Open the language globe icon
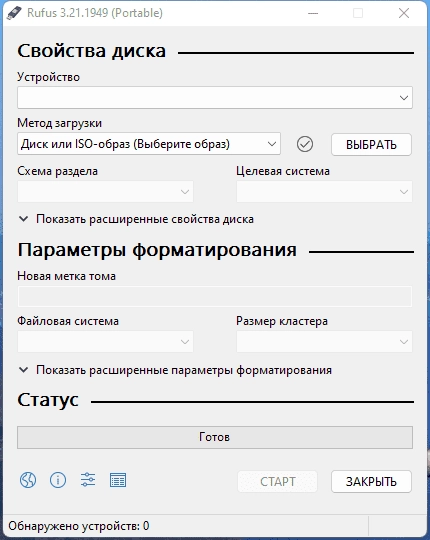 coord(28,480)
